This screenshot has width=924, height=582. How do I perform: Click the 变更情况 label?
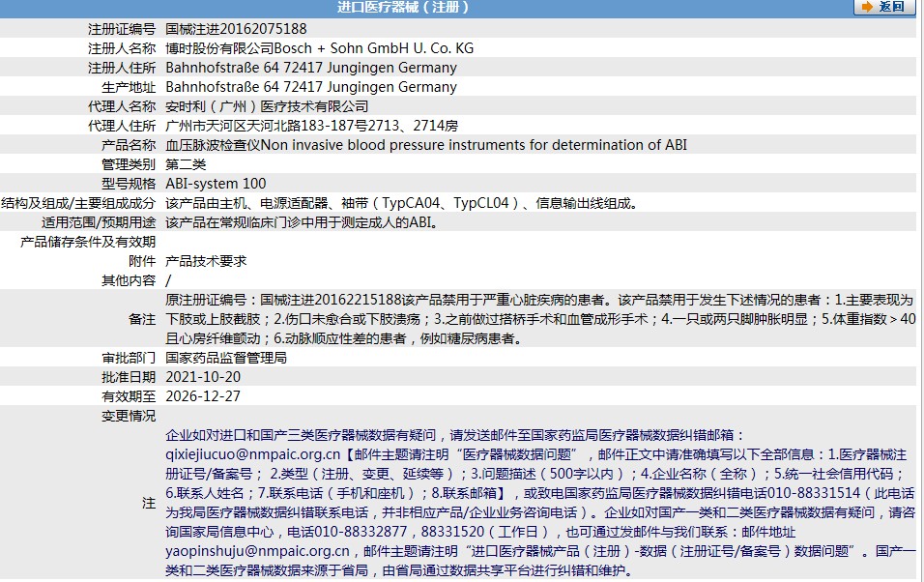(129, 417)
